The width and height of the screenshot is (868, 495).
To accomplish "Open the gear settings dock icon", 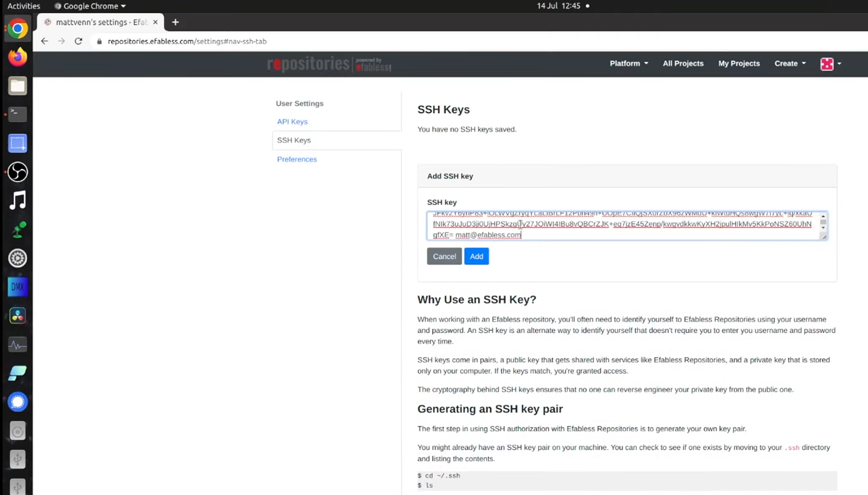I will [18, 258].
